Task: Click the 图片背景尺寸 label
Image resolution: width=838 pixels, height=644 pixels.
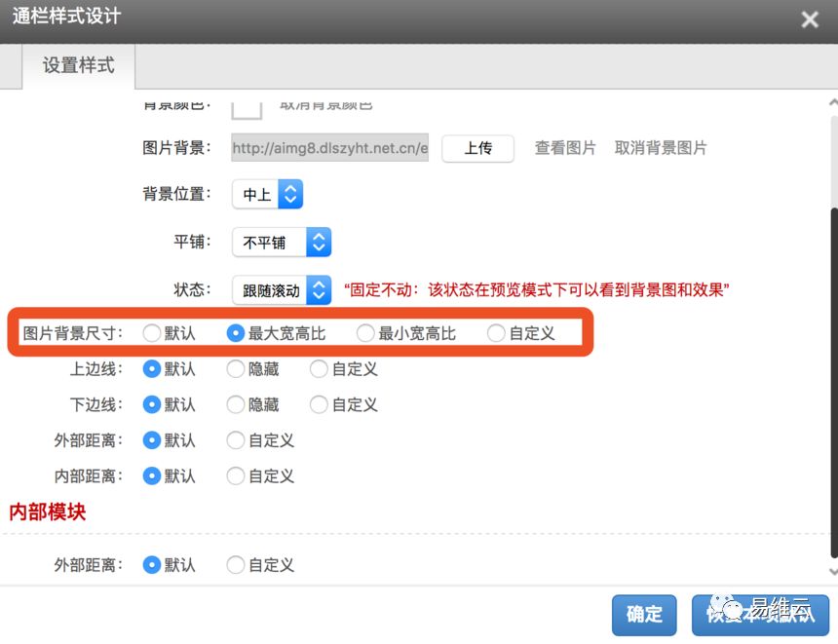Action: [x=73, y=333]
